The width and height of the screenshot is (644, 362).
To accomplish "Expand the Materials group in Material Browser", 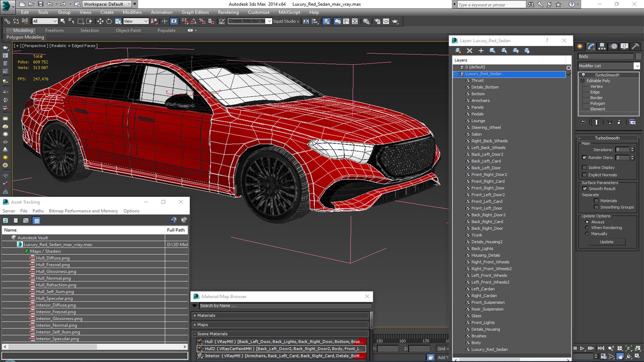I will pyautogui.click(x=195, y=316).
